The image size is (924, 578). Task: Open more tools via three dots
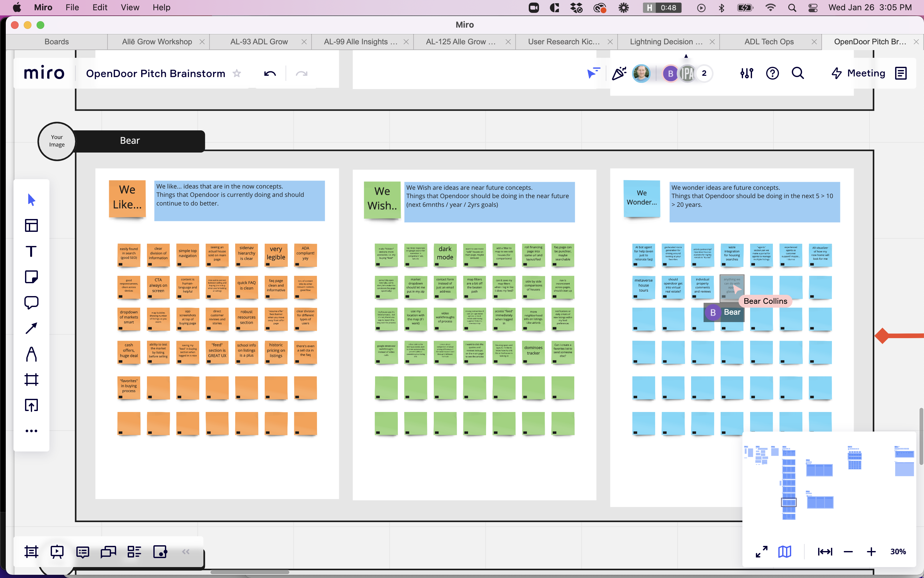tap(31, 431)
